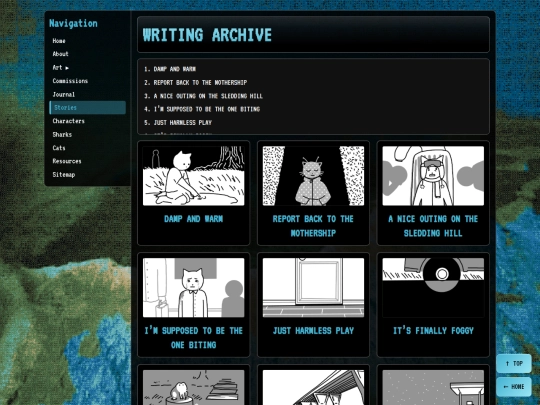The image size is (540, 405).
Task: Click the 'It's Finally Foggy' card title
Action: point(433,331)
